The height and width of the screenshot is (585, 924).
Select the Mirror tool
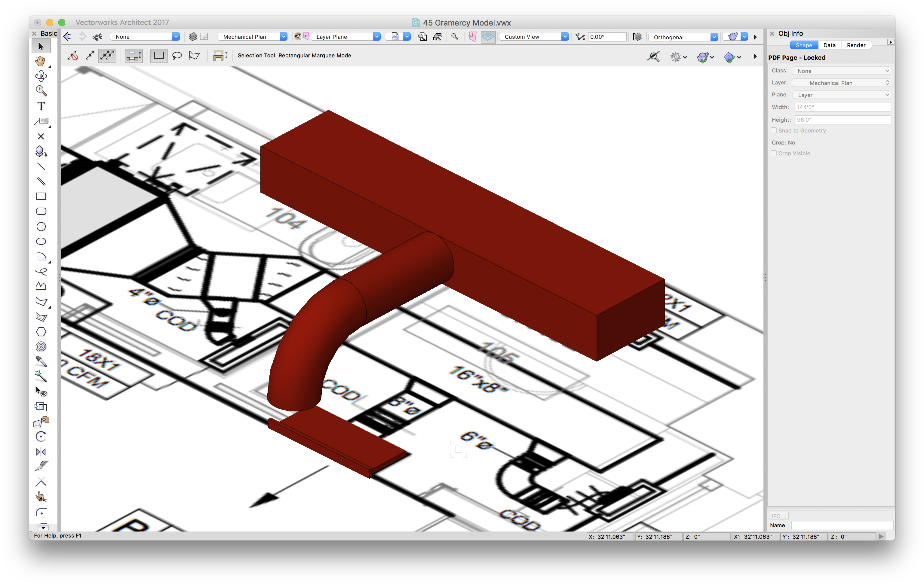coord(41,452)
